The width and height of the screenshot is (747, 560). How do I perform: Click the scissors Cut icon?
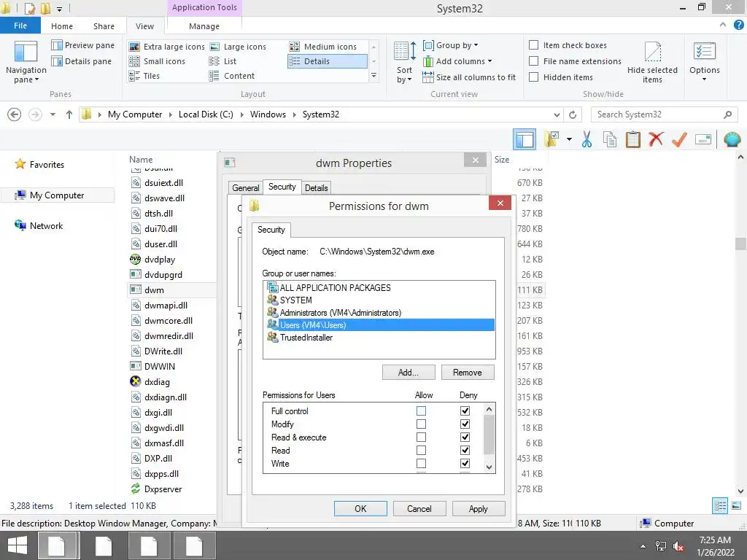(587, 139)
